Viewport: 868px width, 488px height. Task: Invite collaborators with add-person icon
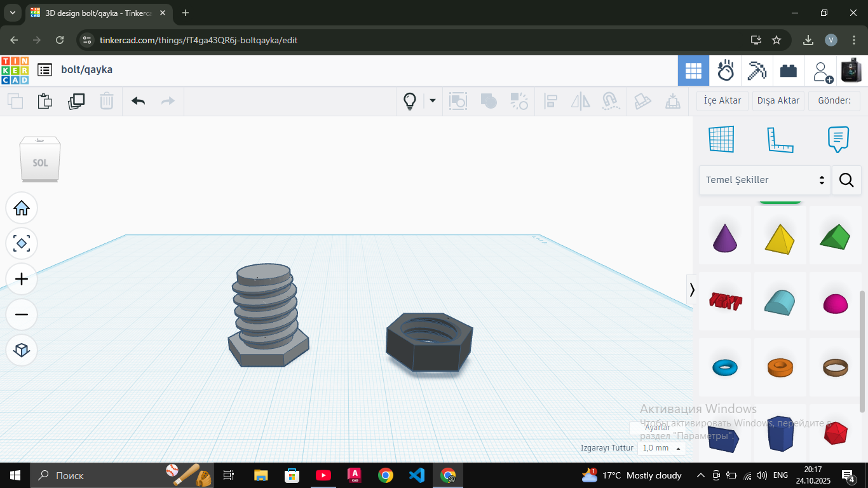click(822, 71)
